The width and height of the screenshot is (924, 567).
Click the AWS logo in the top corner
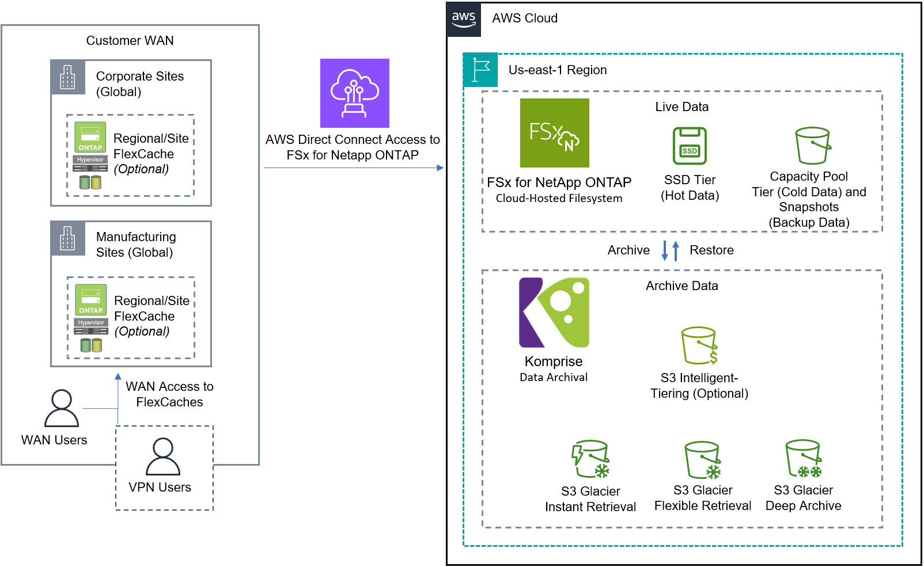click(463, 19)
